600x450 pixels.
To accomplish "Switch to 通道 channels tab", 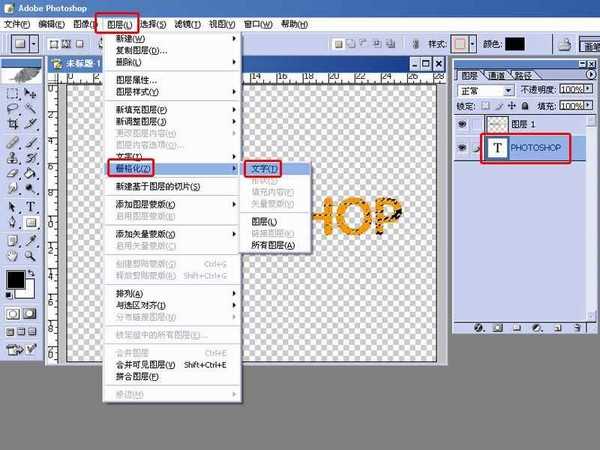I will [496, 76].
